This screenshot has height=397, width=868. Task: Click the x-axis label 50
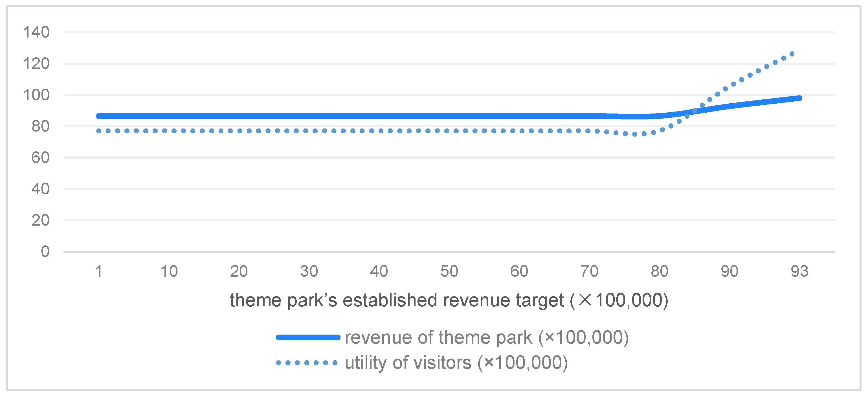pyautogui.click(x=449, y=272)
